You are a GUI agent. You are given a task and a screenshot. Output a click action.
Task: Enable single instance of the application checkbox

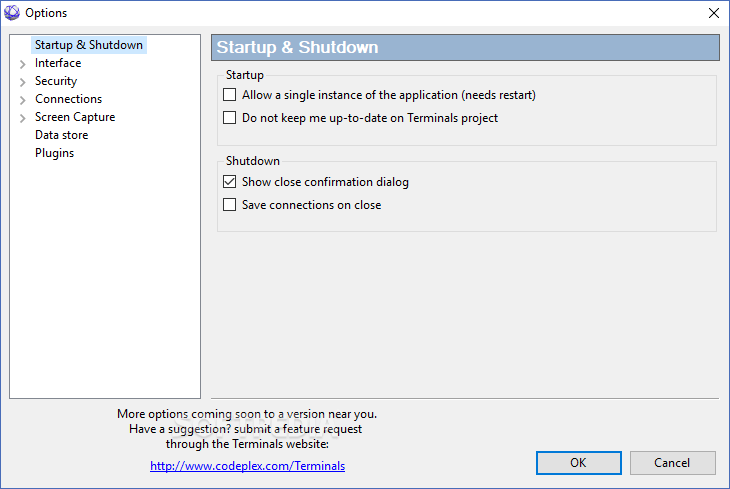point(230,95)
